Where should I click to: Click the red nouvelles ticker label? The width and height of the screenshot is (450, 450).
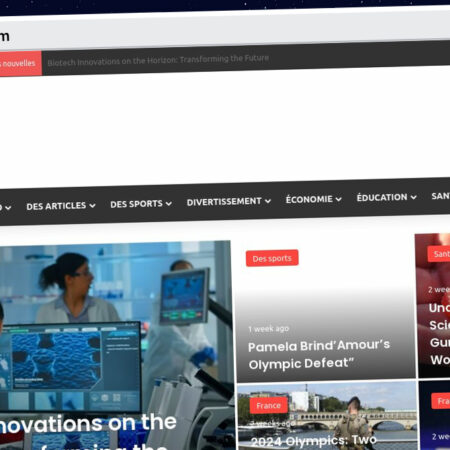tap(21, 63)
